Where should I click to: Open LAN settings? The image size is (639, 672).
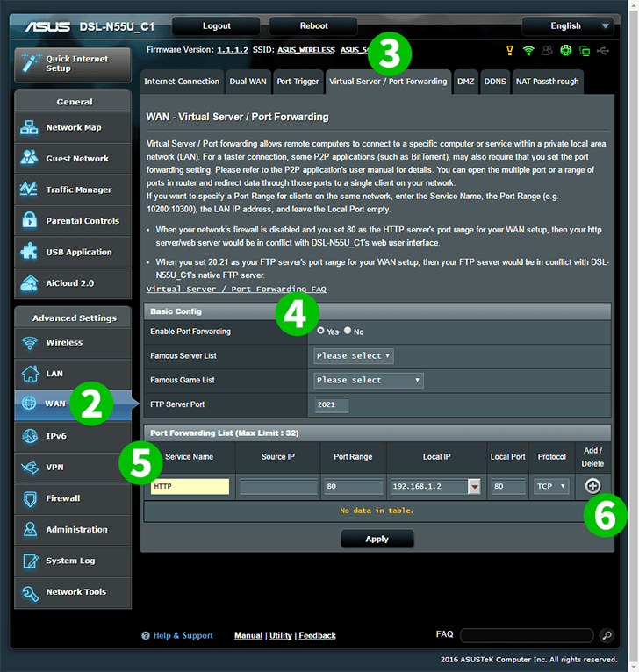tap(73, 374)
